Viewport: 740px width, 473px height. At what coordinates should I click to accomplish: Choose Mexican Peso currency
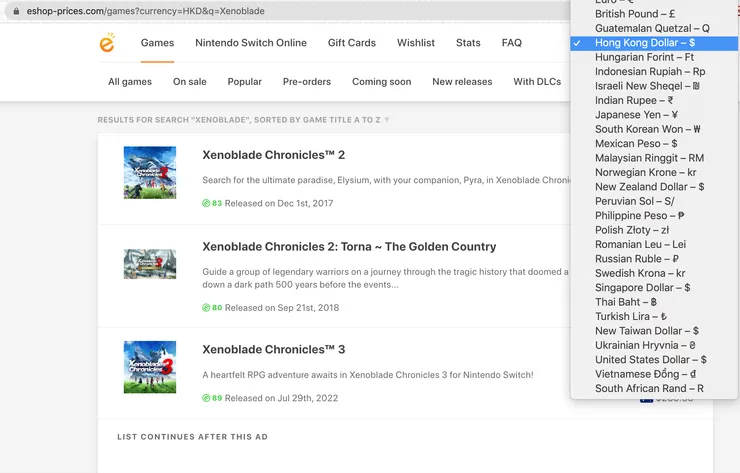click(654, 144)
